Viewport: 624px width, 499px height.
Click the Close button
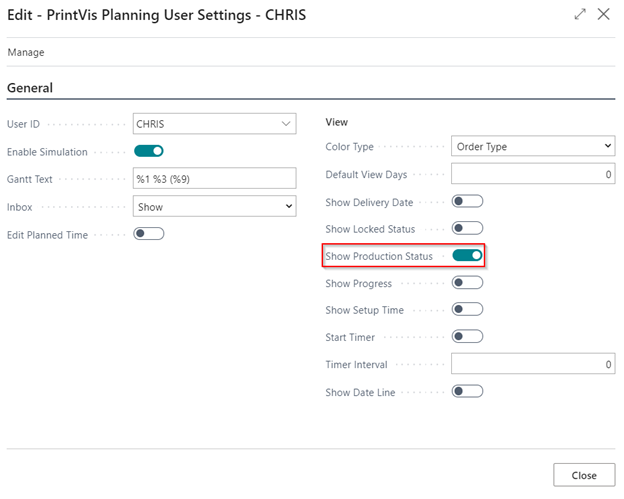point(584,475)
